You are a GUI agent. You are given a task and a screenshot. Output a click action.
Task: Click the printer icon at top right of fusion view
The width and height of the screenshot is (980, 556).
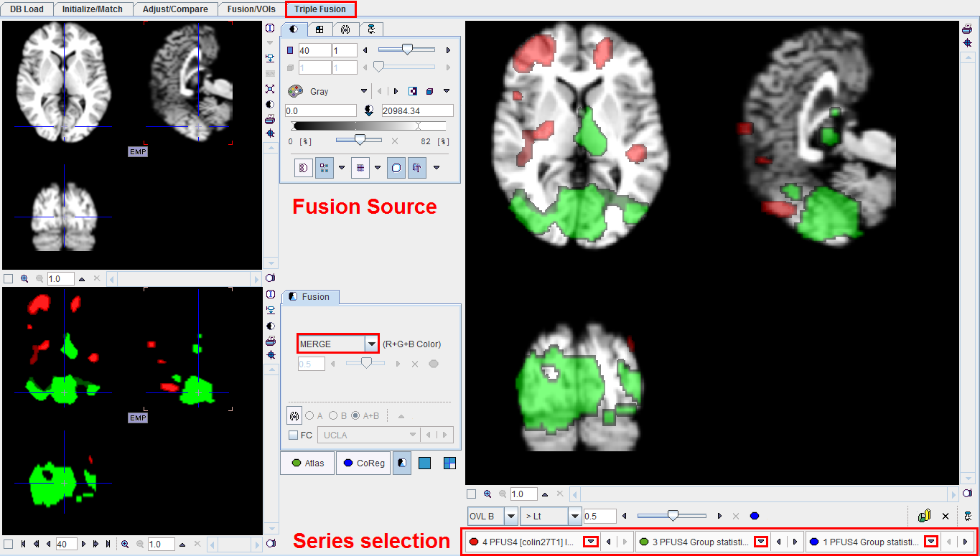click(967, 29)
